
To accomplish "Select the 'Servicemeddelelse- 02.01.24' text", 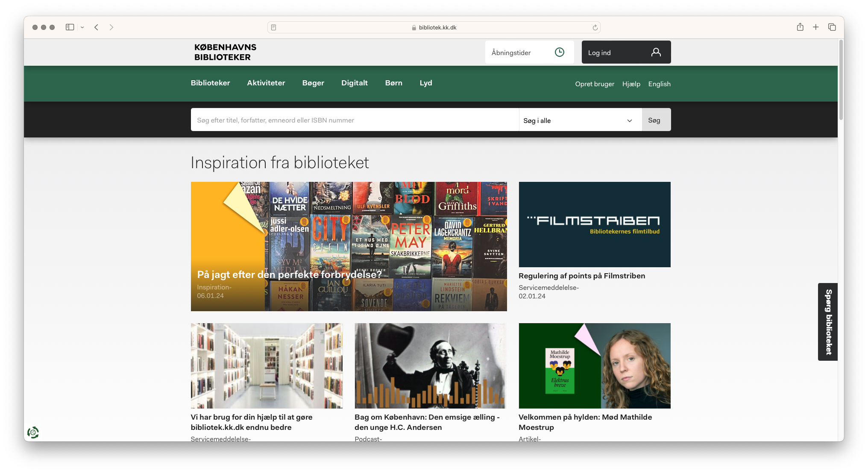I will (548, 292).
